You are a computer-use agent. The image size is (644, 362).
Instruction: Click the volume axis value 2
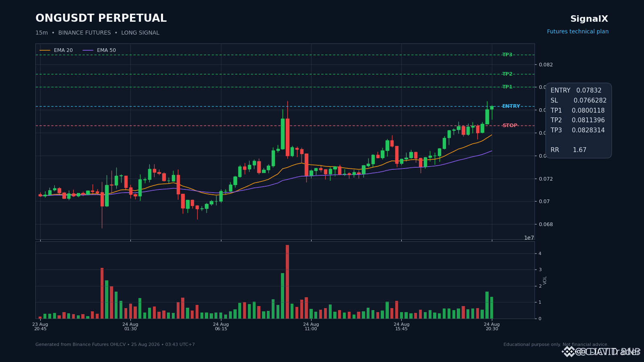click(x=540, y=286)
